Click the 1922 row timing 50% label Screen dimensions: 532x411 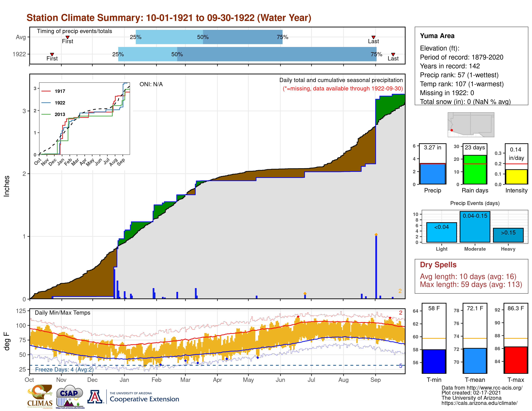[177, 54]
